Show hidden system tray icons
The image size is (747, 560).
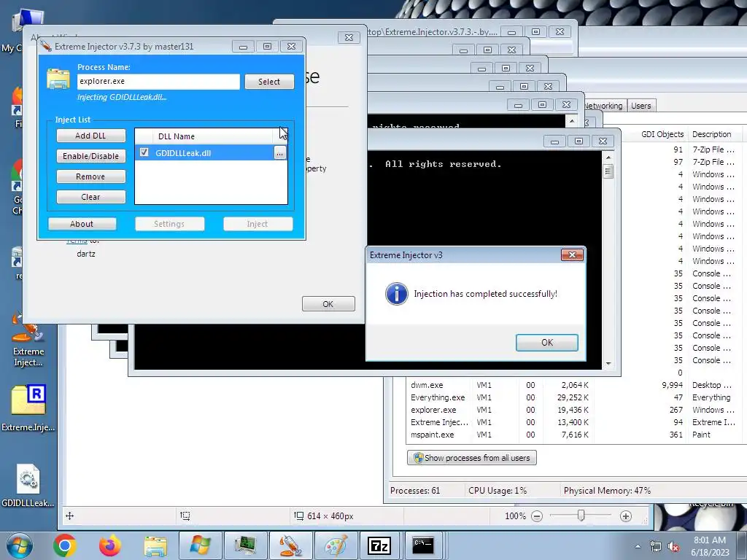[x=638, y=547]
